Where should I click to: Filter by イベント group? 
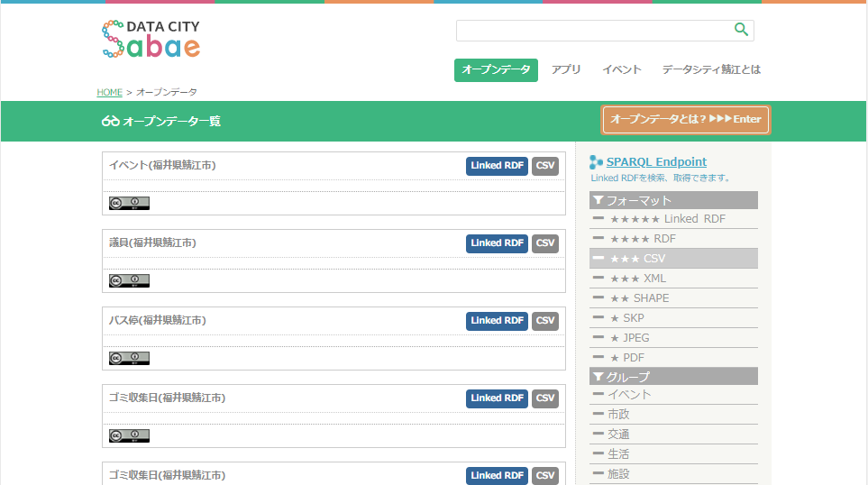coord(673,395)
